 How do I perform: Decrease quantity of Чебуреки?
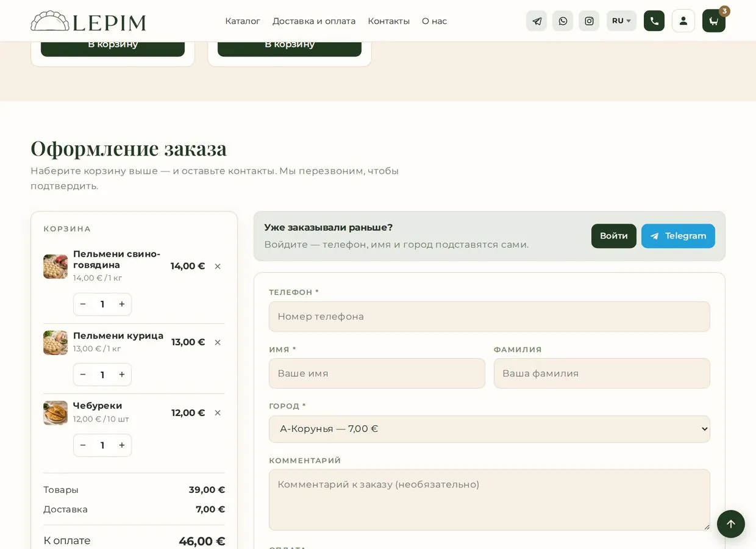point(83,445)
